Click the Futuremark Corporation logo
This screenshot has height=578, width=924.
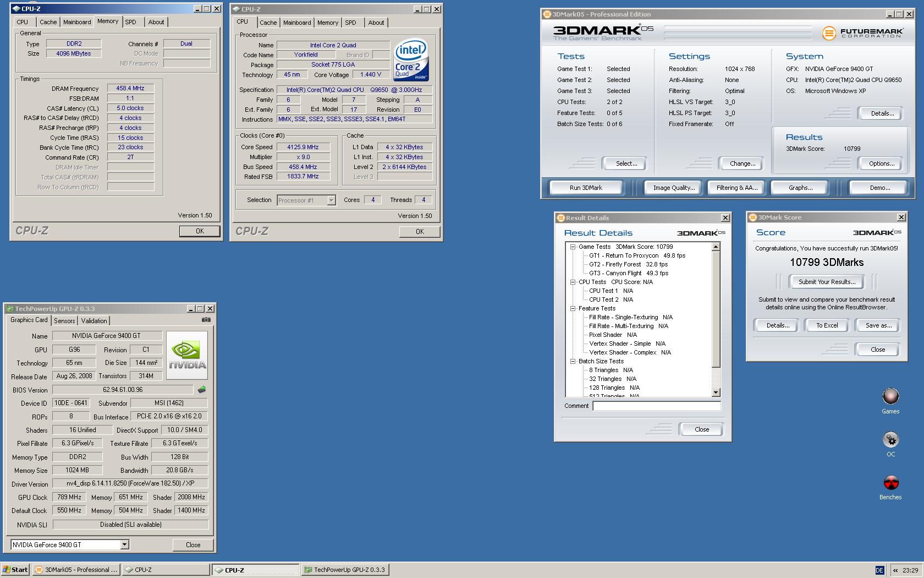[863, 33]
